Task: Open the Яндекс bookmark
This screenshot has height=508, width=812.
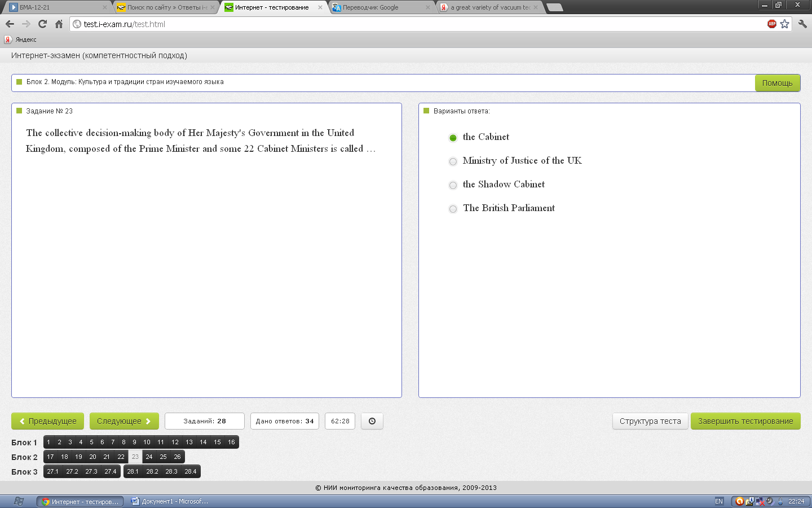Action: 20,40
